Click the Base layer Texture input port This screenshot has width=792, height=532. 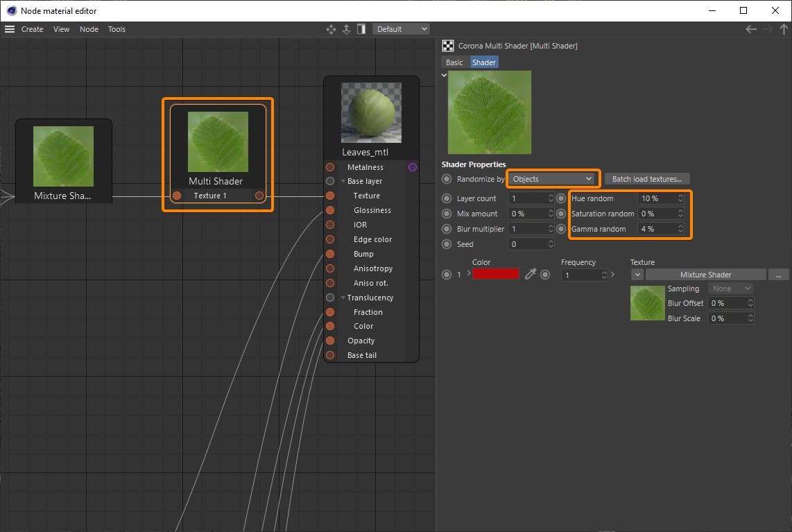(x=330, y=196)
